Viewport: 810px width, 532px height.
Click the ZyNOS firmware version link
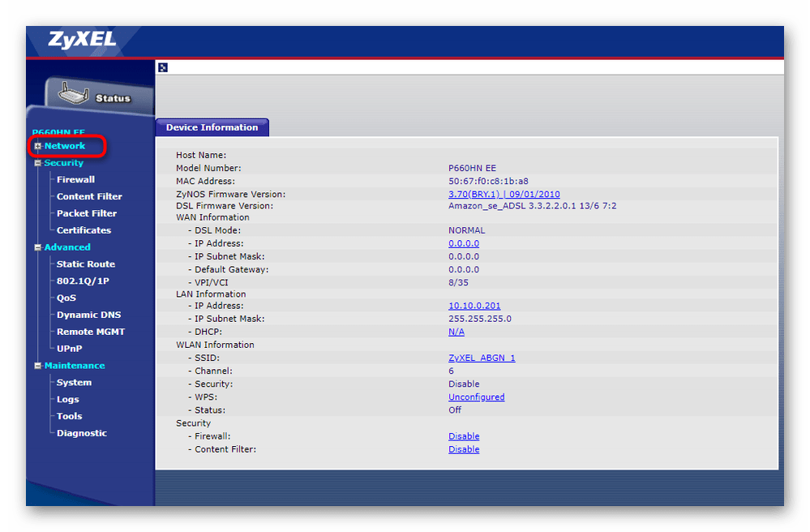(504, 195)
